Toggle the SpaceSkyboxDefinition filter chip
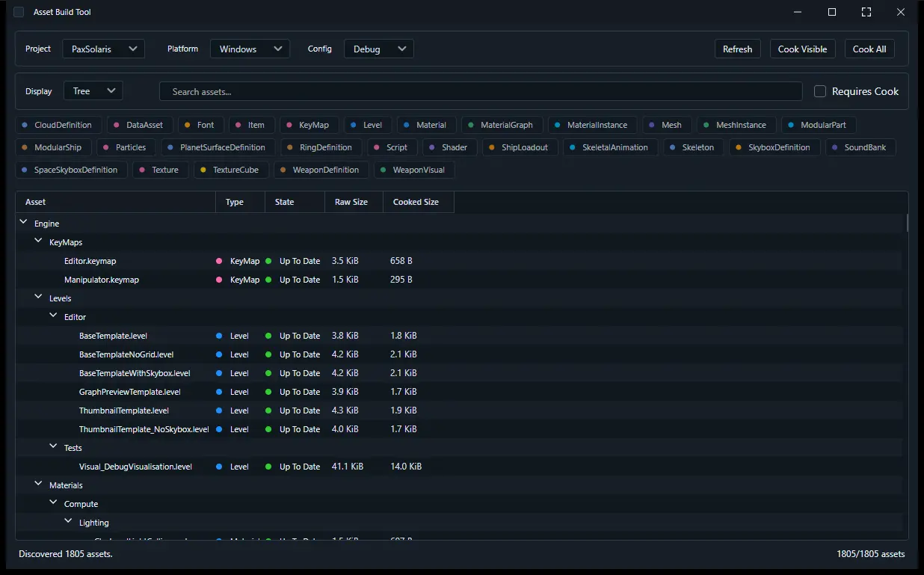Screen dimensions: 924x575 (x=71, y=170)
